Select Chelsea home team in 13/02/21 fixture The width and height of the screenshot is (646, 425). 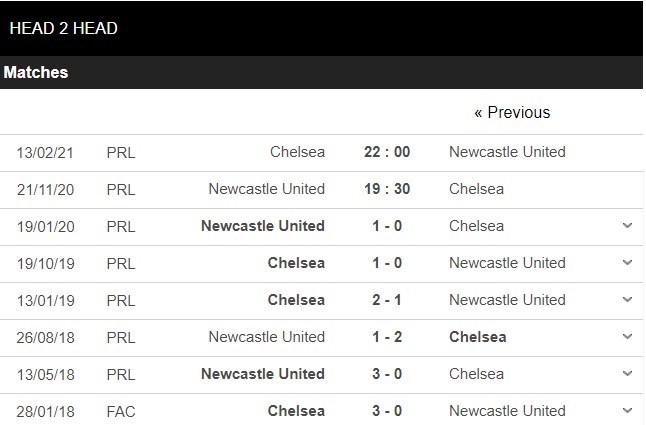click(297, 152)
